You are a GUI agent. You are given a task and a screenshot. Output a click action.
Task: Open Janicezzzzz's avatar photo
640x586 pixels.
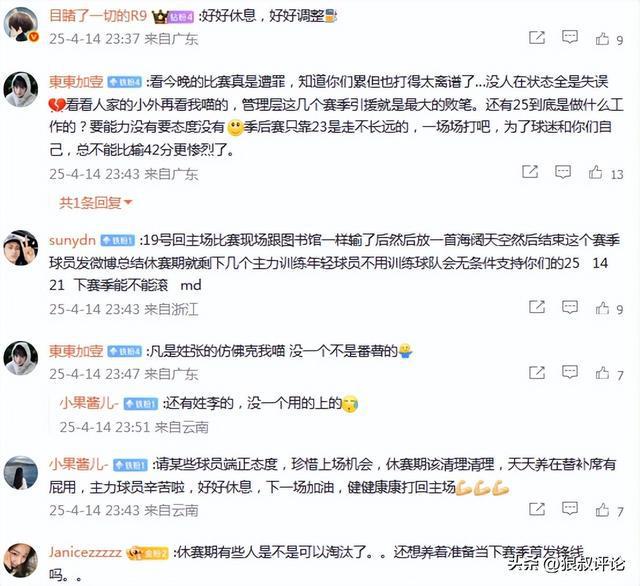[21, 560]
